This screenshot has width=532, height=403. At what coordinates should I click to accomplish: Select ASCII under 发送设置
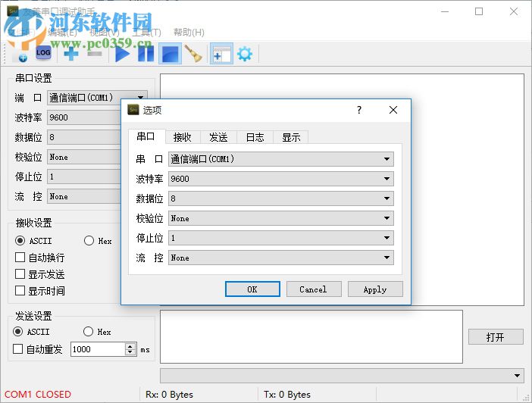[31, 332]
